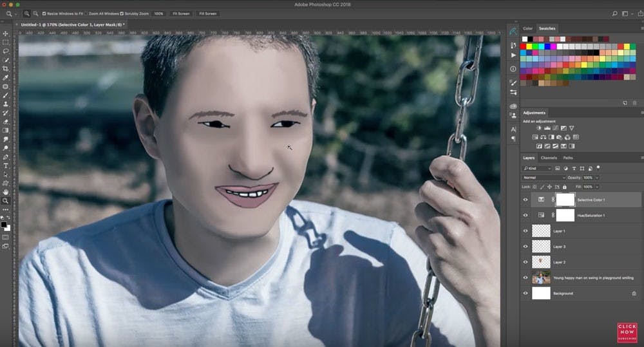Open the Kind layer filter dropdown
Viewport: 644px width, 347px height.
[x=537, y=169]
